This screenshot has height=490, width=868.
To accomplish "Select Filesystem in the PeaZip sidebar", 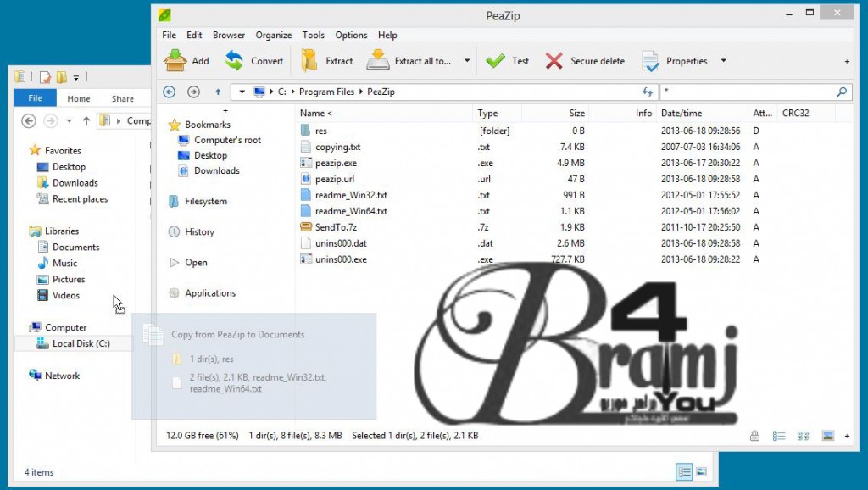I will coord(205,202).
